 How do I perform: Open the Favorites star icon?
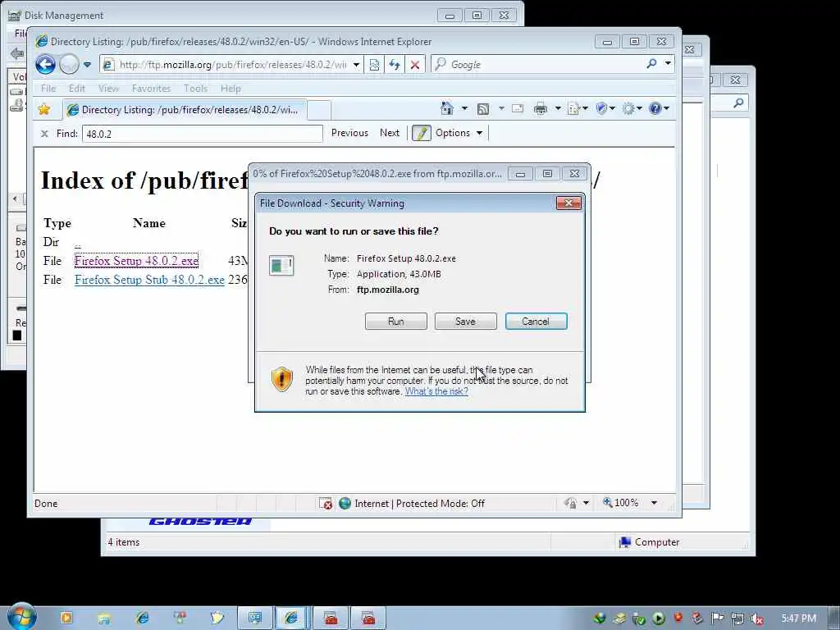[44, 109]
